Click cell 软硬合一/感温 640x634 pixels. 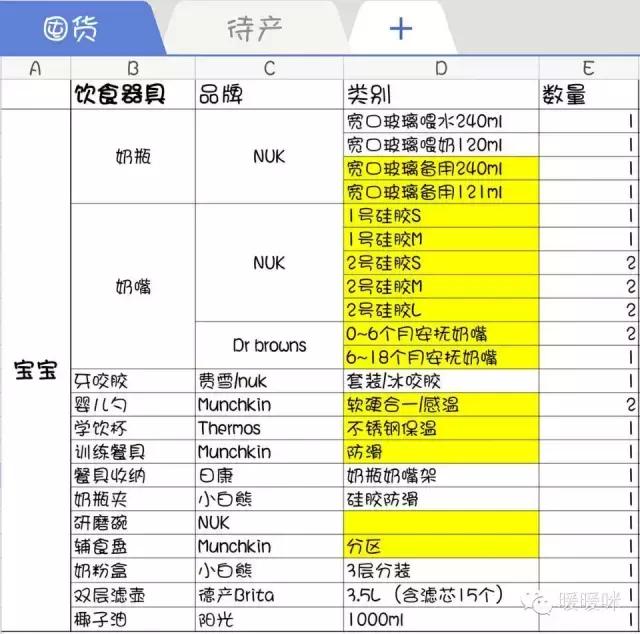(x=441, y=405)
